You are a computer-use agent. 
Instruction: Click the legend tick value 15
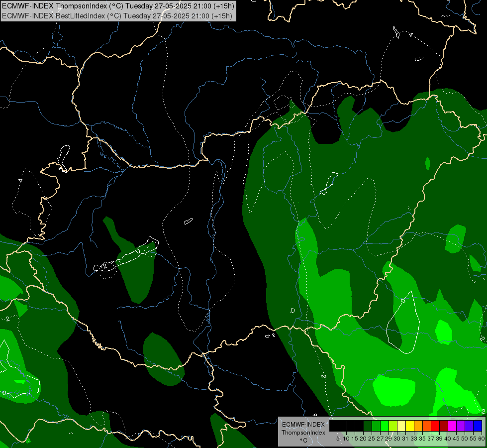pos(355,439)
